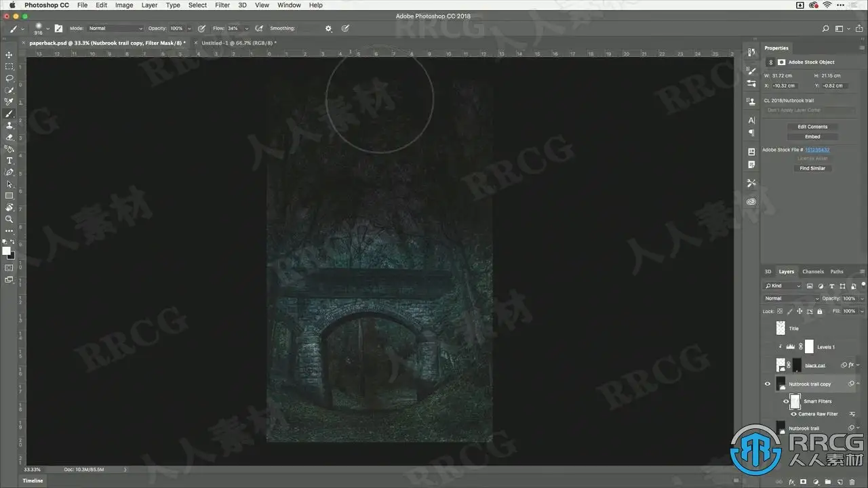Select the Quick Selection tool

pyautogui.click(x=9, y=90)
